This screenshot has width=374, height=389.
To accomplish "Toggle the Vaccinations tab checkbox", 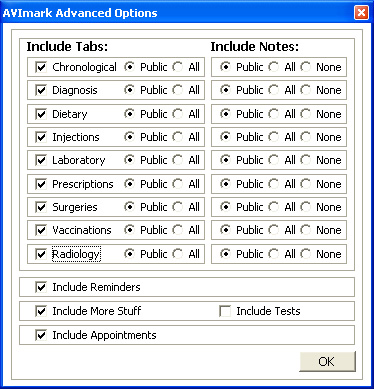I will 41,230.
